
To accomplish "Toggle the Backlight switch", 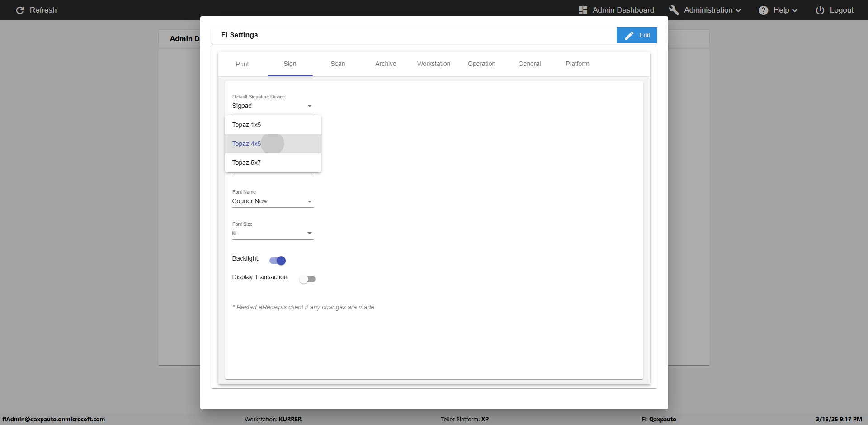I will 278,261.
